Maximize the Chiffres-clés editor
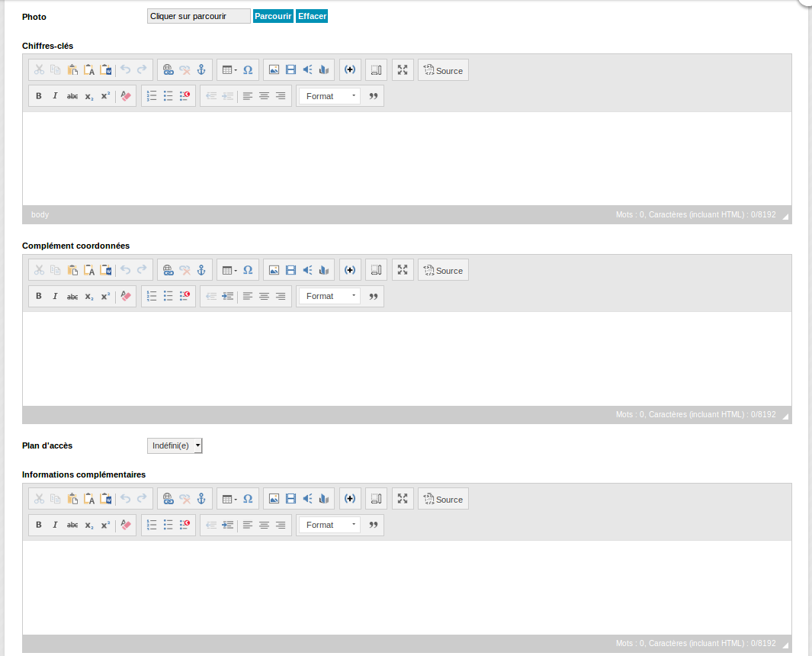The width and height of the screenshot is (812, 656). tap(403, 69)
